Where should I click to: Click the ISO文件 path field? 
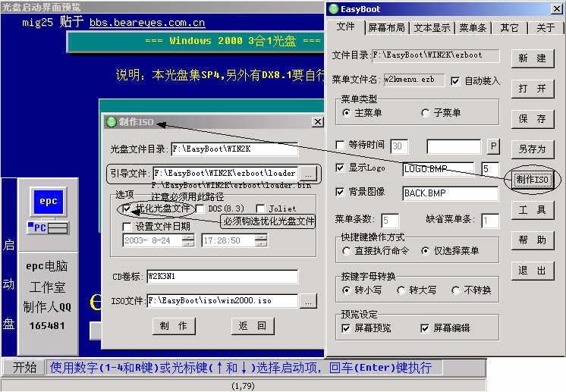pos(222,301)
